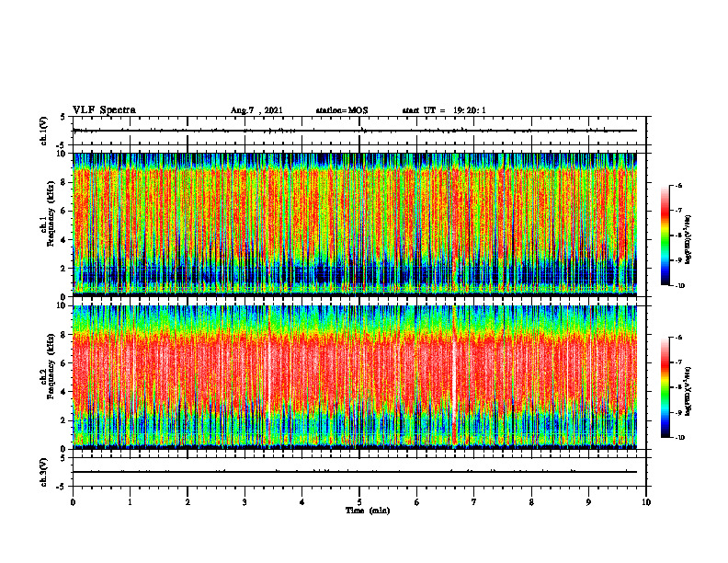Click the "-10" label below the ch.2 color bar
Screen dimensions: 728x563
click(x=679, y=437)
